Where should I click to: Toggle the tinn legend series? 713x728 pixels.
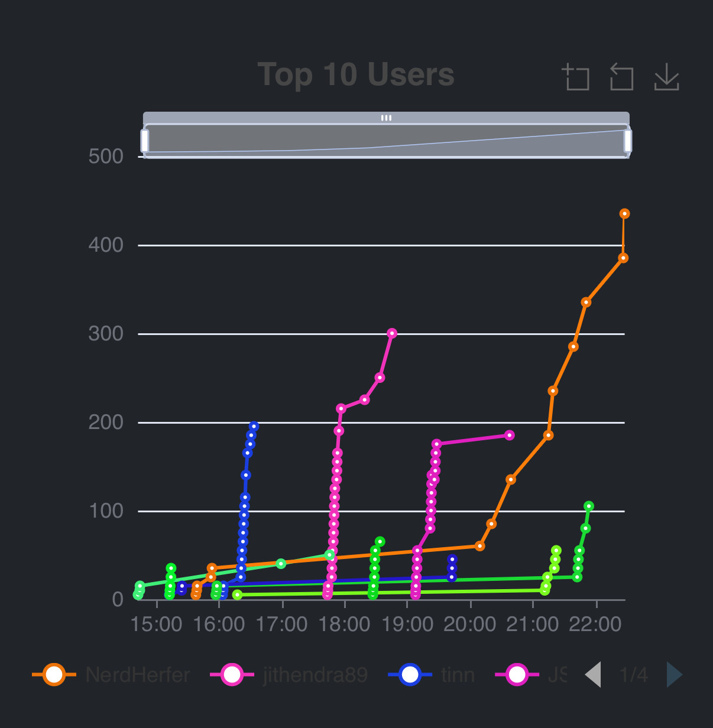pos(432,674)
